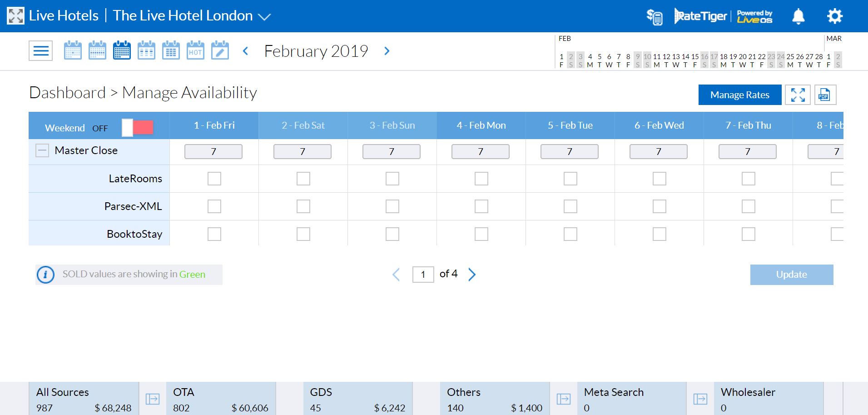Open the rate calculator dollar icon
The image size is (868, 415).
(x=655, y=17)
